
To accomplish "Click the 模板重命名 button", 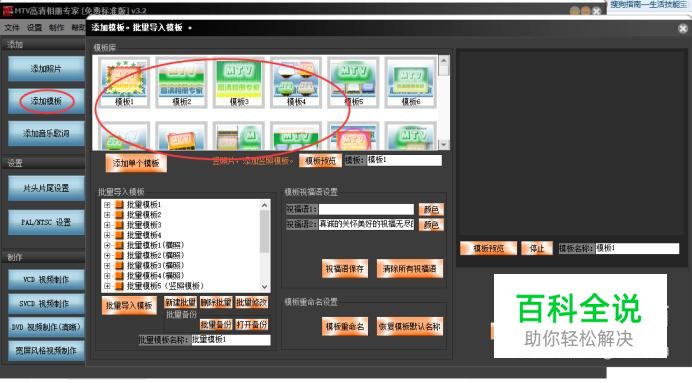I will pos(345,327).
